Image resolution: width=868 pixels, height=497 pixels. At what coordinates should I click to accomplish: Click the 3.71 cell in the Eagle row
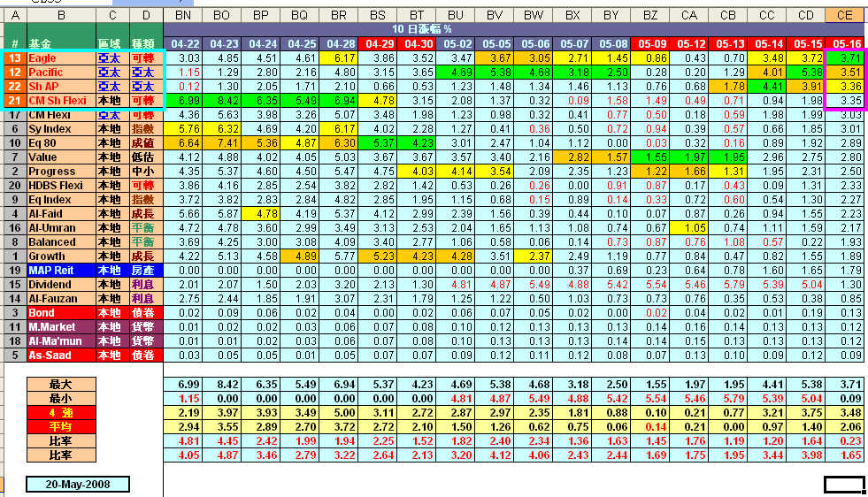pyautogui.click(x=845, y=58)
